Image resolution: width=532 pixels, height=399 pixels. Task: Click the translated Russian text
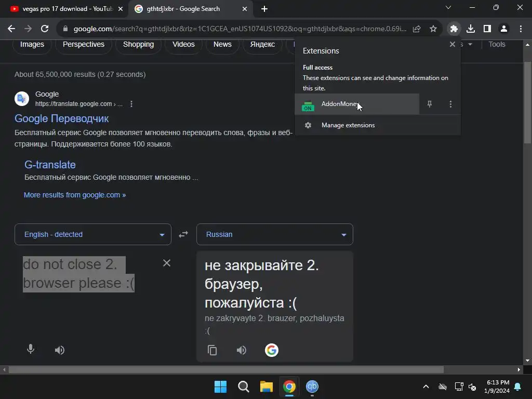click(262, 284)
